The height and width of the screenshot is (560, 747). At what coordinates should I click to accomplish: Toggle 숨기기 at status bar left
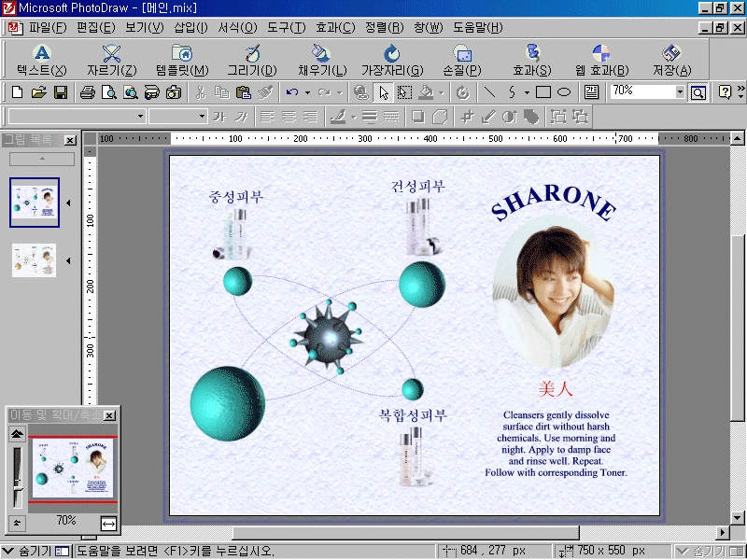[x=35, y=552]
